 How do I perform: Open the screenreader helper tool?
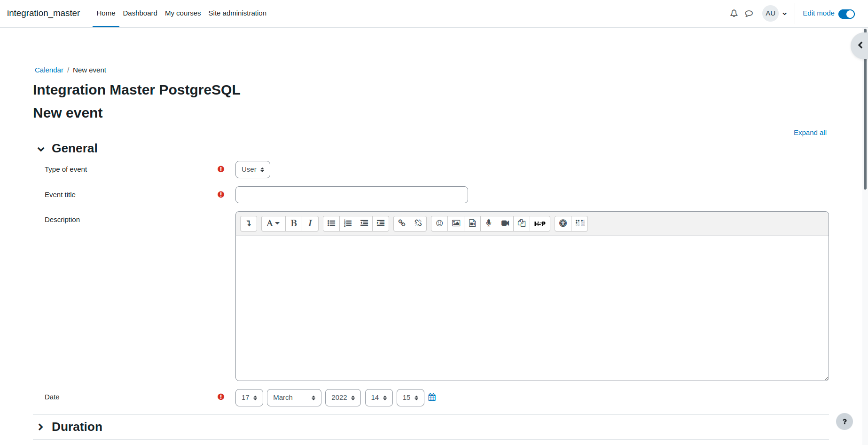click(579, 223)
